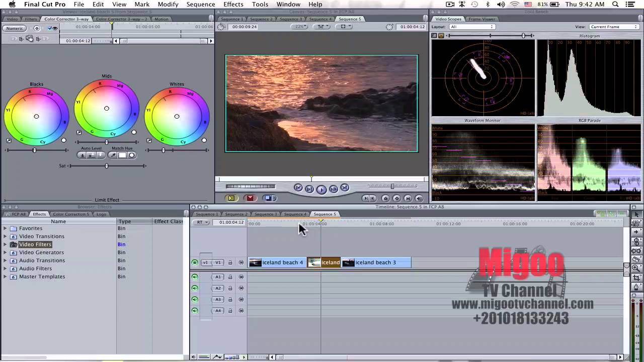Image resolution: width=644 pixels, height=362 pixels.
Task: Toggle A2 track audible control
Action: coord(195,288)
